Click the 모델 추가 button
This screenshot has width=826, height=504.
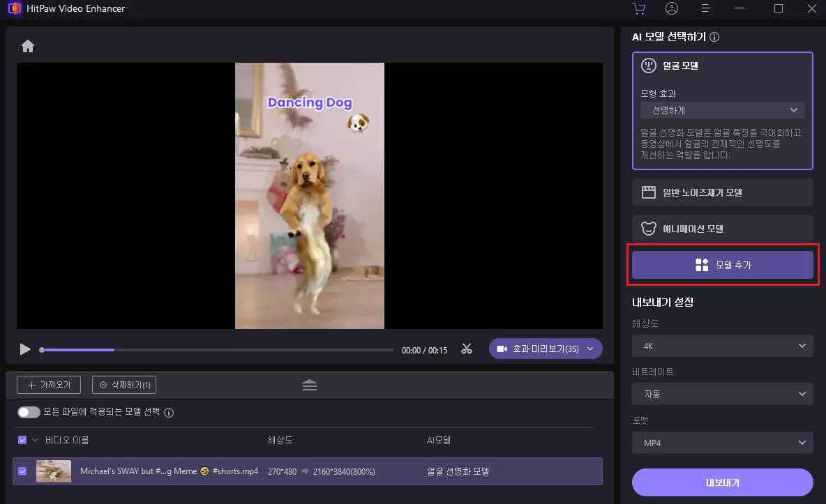point(722,265)
